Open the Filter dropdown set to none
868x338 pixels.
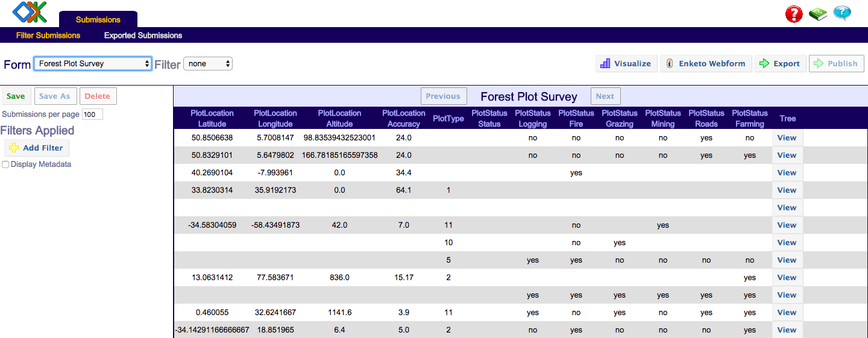click(208, 63)
